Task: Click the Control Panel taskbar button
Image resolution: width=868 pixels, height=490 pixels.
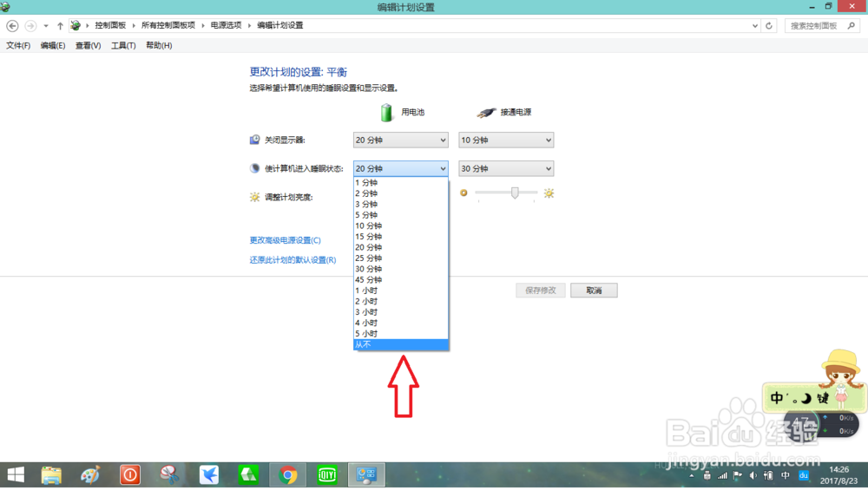Action: (x=366, y=475)
